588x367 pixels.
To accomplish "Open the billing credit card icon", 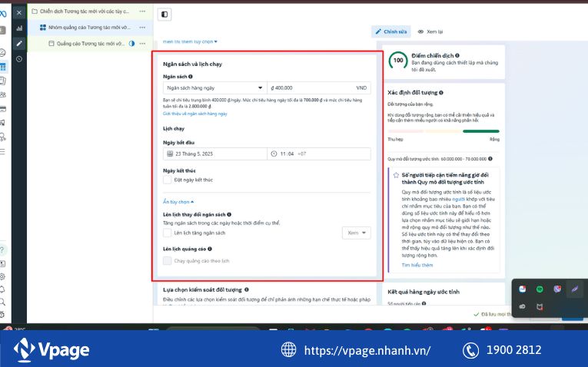I will pyautogui.click(x=2, y=109).
